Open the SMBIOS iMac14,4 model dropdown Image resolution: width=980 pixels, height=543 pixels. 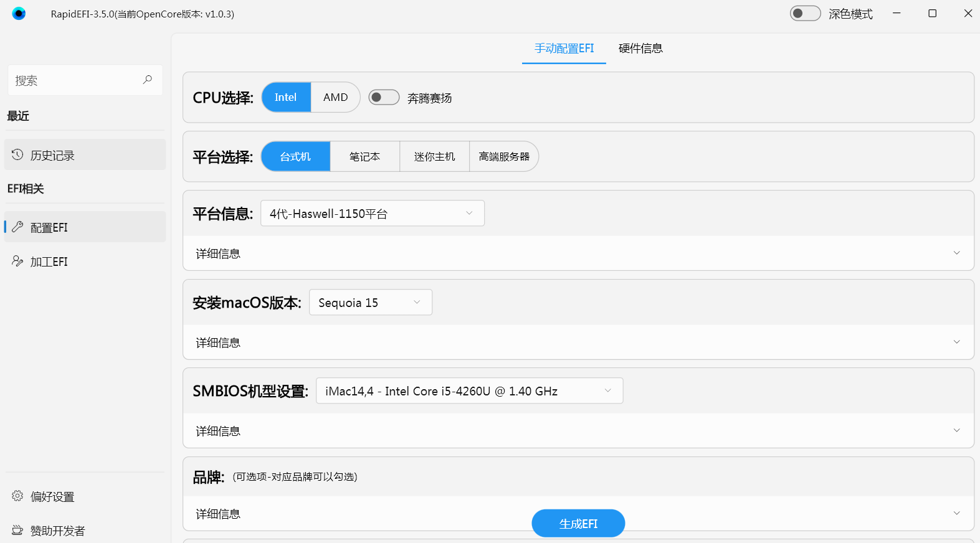tap(470, 391)
